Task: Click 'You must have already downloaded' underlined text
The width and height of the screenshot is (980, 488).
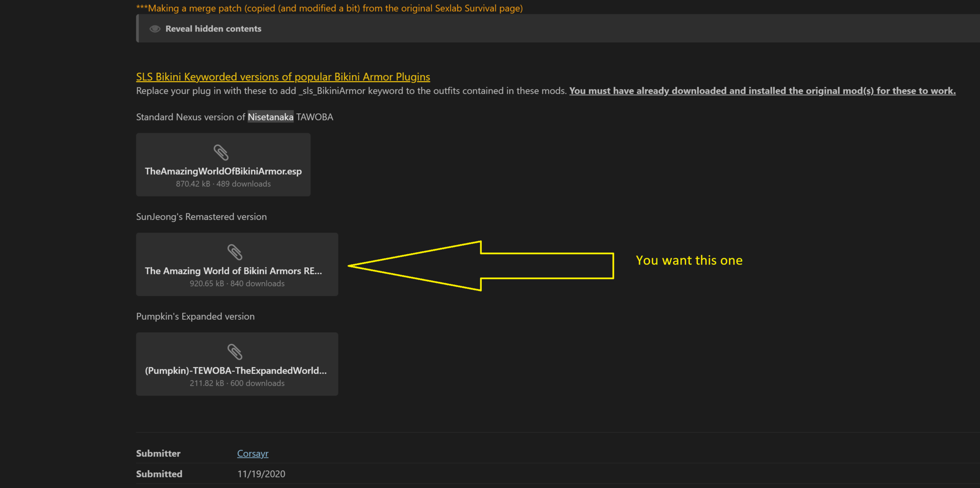Action: click(x=763, y=91)
